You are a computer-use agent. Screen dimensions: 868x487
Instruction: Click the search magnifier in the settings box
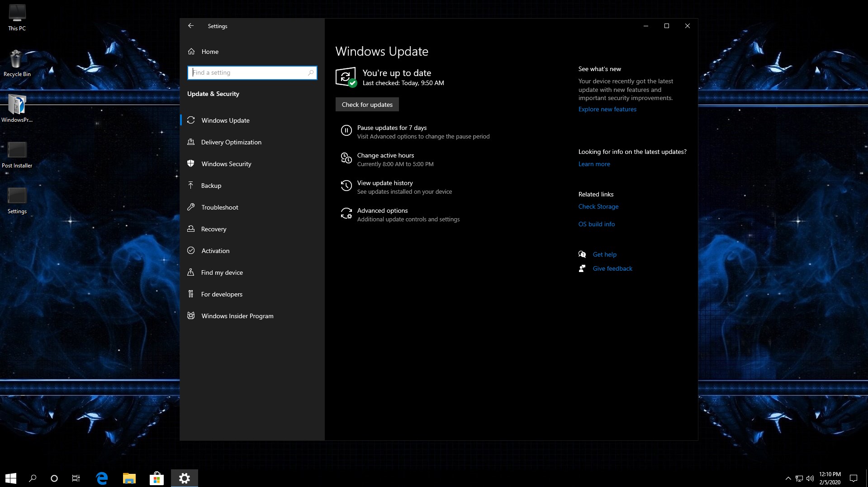pyautogui.click(x=311, y=72)
